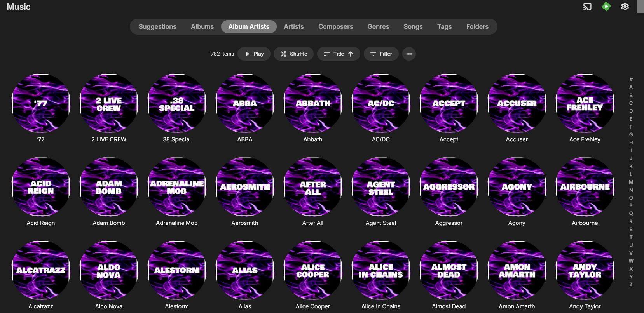Image resolution: width=644 pixels, height=313 pixels.
Task: Open the Aerosmith artist thumbnail
Action: [x=245, y=187]
